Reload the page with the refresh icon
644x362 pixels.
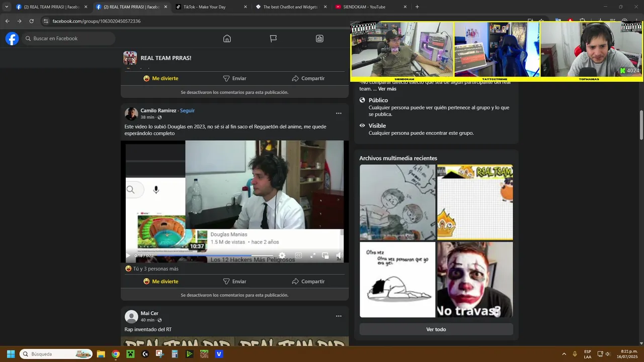point(31,21)
